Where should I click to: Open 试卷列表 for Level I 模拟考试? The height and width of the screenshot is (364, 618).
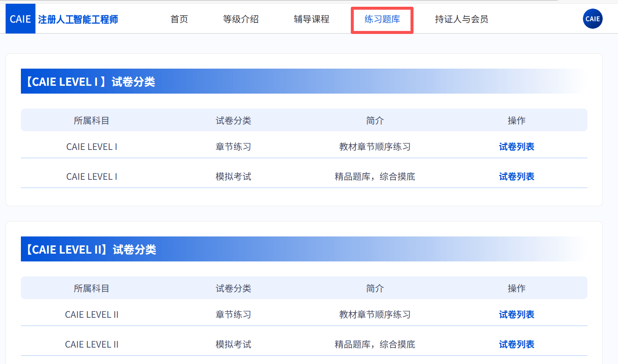tap(516, 177)
